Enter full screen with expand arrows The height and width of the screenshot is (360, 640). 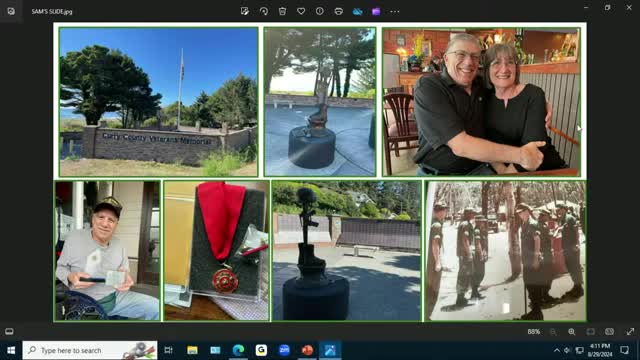tap(630, 332)
